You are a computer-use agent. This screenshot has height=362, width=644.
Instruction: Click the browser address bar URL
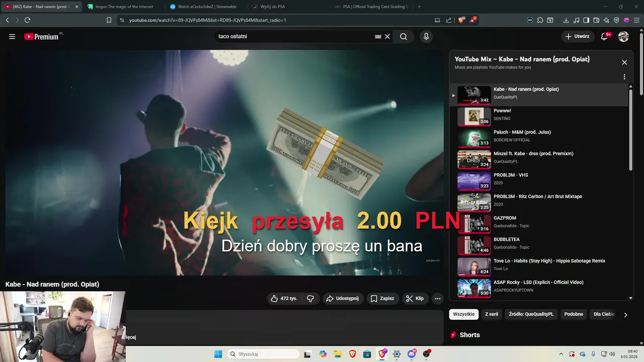click(x=207, y=20)
